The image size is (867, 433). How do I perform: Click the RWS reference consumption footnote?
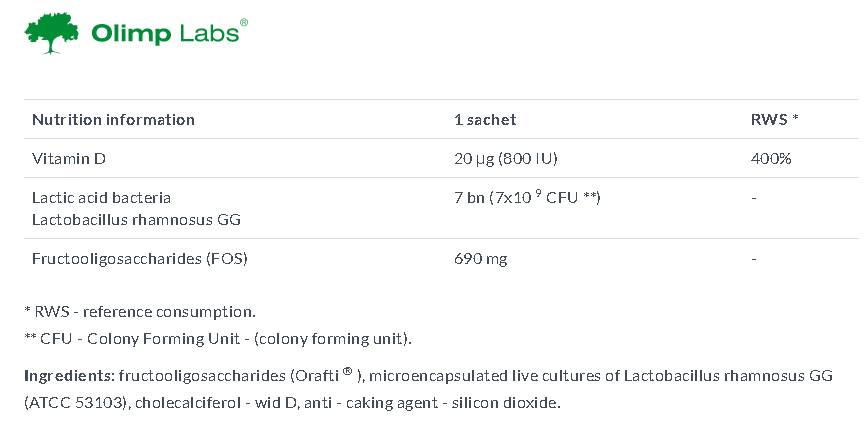(x=140, y=311)
